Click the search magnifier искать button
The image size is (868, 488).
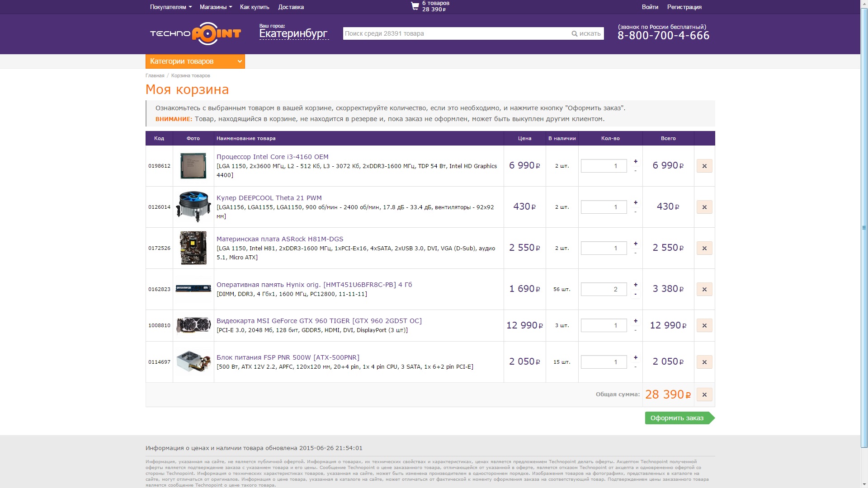click(x=586, y=33)
